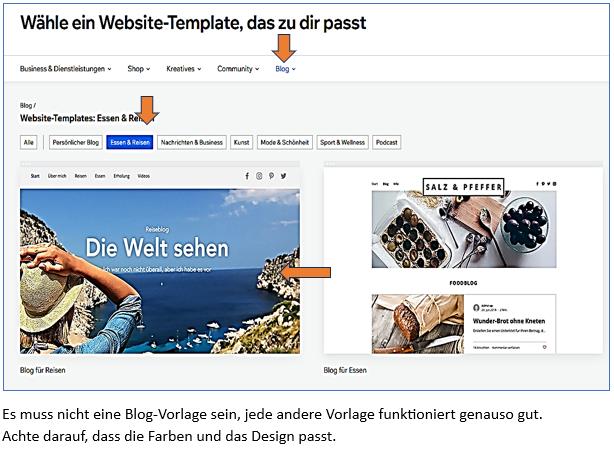614x458 pixels.
Task: Click Start in travel template menu
Action: coord(35,176)
